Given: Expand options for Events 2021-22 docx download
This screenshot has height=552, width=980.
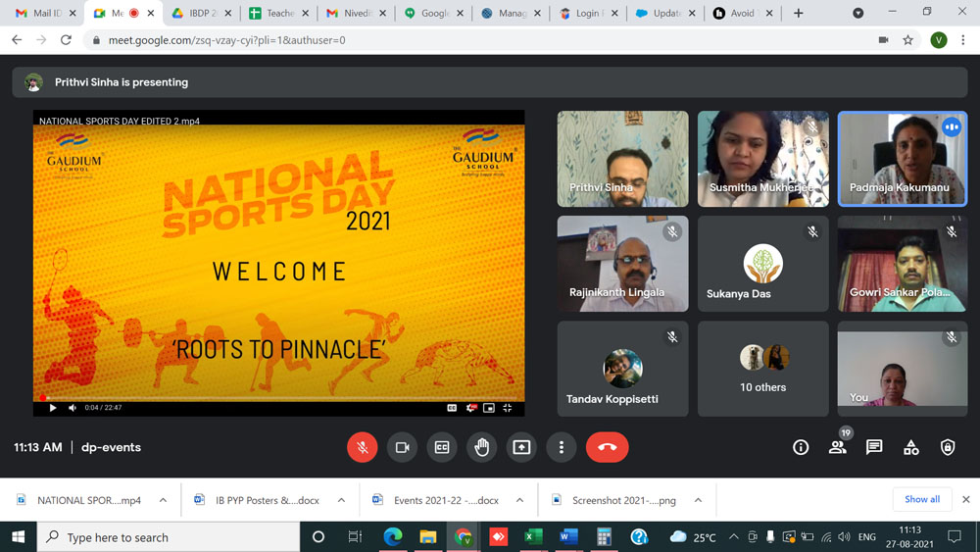Looking at the screenshot, I should (x=520, y=500).
